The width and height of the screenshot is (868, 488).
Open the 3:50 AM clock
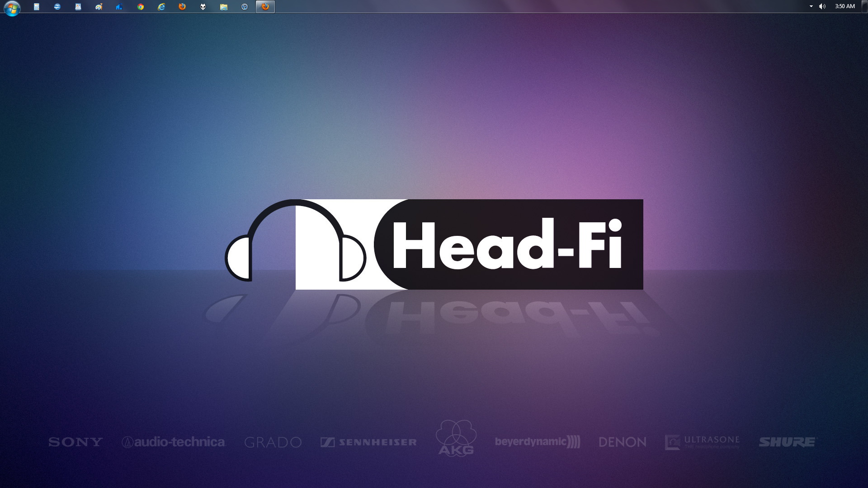point(845,6)
